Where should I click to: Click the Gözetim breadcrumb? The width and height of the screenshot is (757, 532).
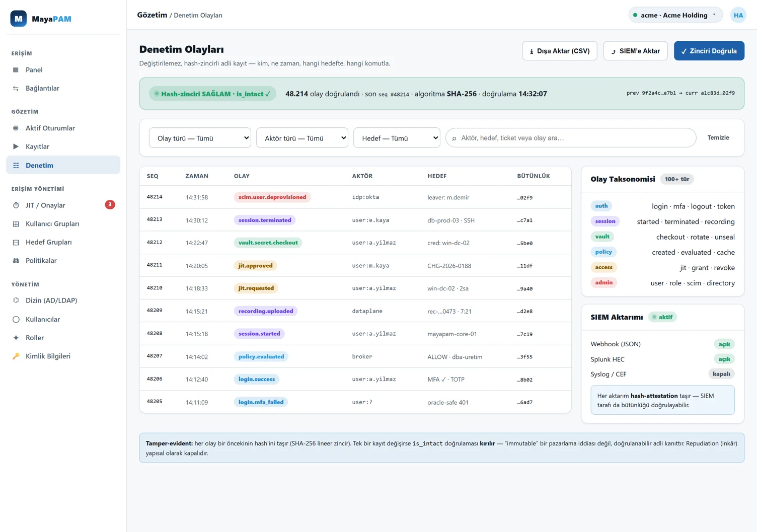click(x=152, y=15)
